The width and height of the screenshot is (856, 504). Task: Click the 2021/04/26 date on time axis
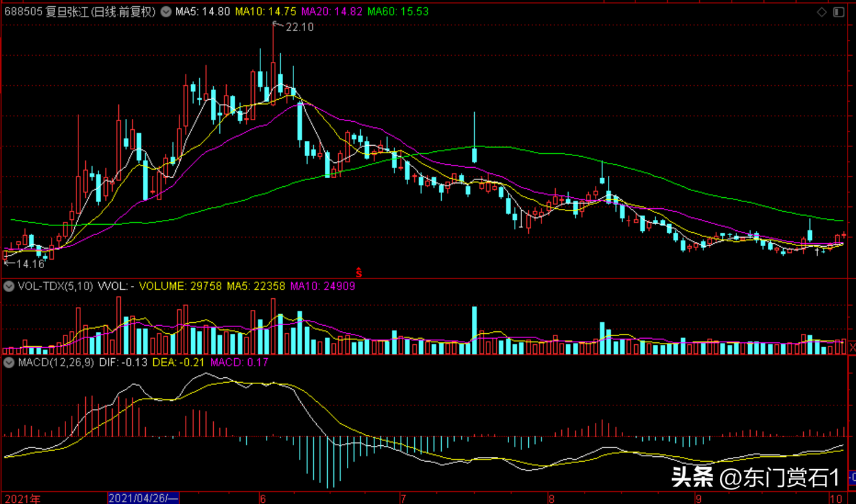[143, 498]
